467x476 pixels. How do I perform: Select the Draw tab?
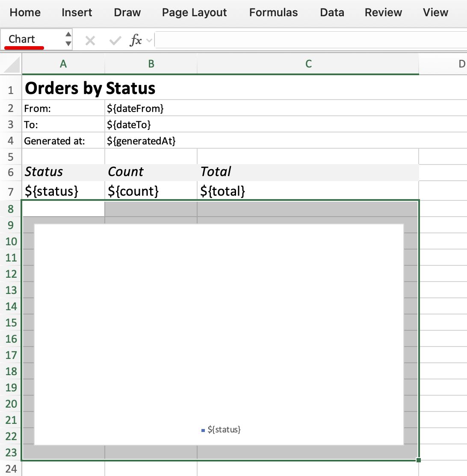(127, 12)
